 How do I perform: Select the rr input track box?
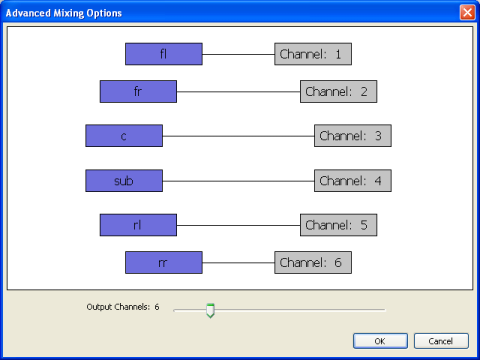click(x=164, y=263)
